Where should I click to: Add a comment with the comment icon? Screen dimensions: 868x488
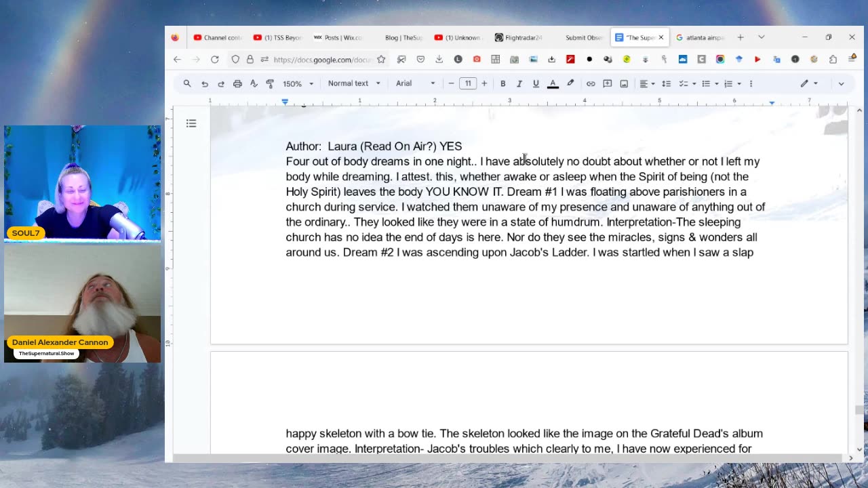click(x=608, y=83)
